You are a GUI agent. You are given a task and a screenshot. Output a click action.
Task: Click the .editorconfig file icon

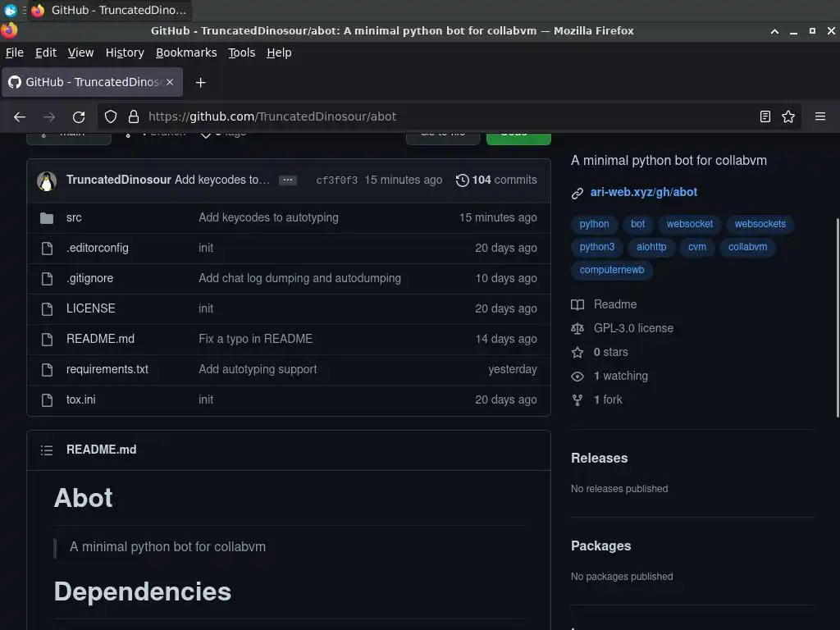[x=47, y=248]
